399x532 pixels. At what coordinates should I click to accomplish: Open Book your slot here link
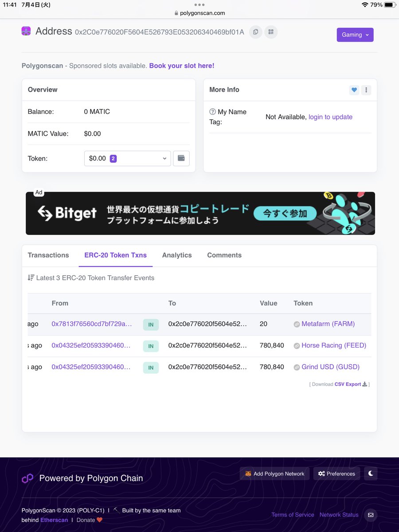[182, 66]
